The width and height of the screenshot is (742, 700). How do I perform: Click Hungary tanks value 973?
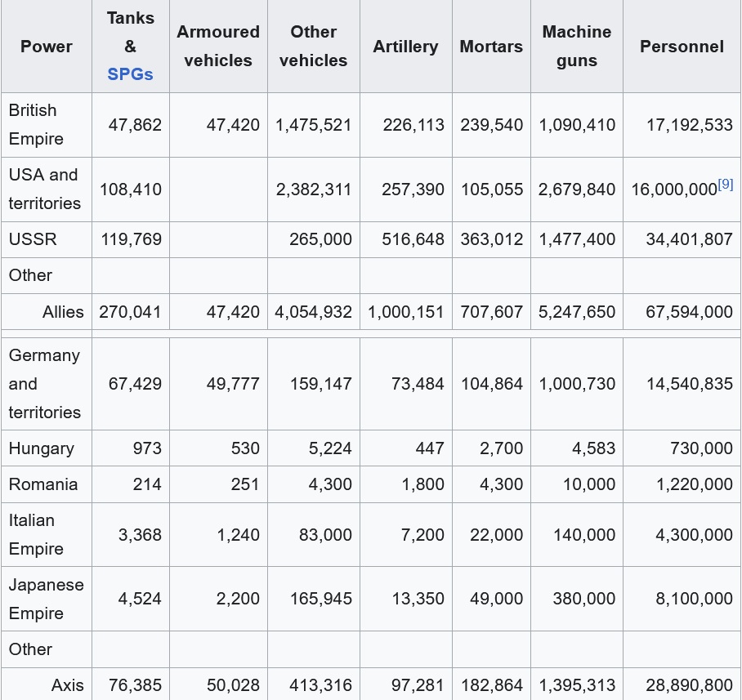pos(147,448)
